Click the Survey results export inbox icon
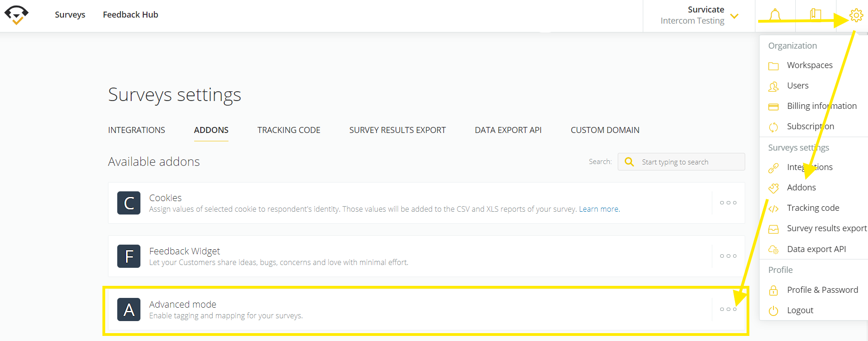The height and width of the screenshot is (341, 868). [773, 229]
